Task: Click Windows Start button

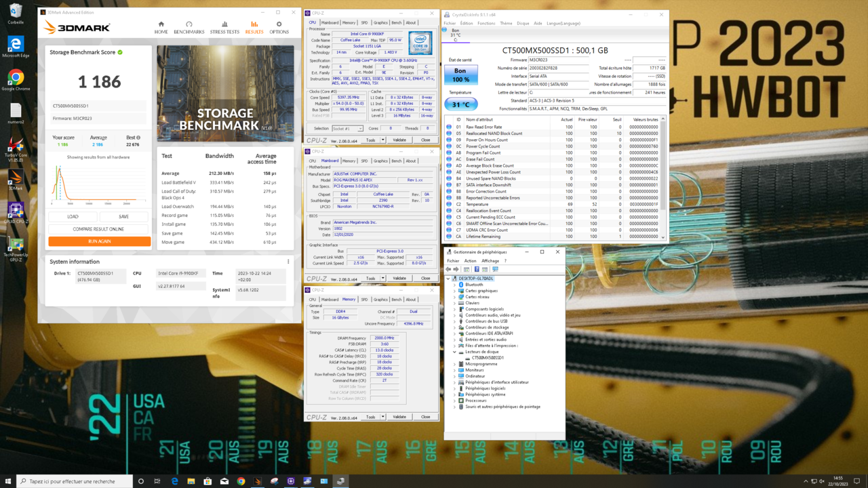Action: (x=8, y=481)
